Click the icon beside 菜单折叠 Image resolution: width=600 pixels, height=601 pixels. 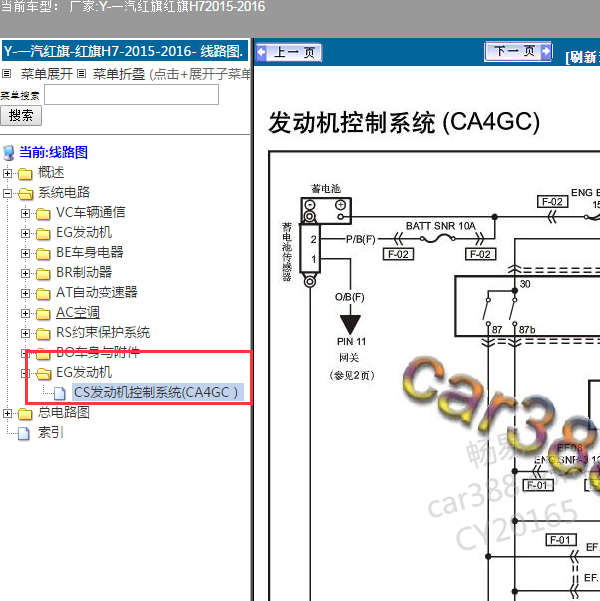[x=81, y=74]
